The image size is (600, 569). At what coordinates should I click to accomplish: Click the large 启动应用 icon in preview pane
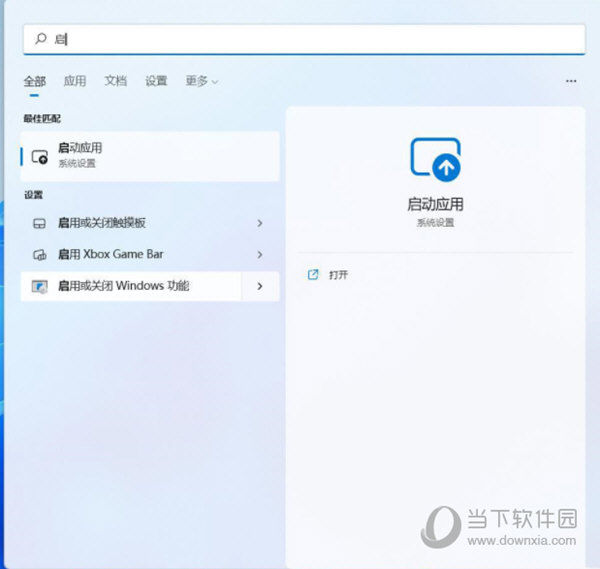tap(435, 160)
